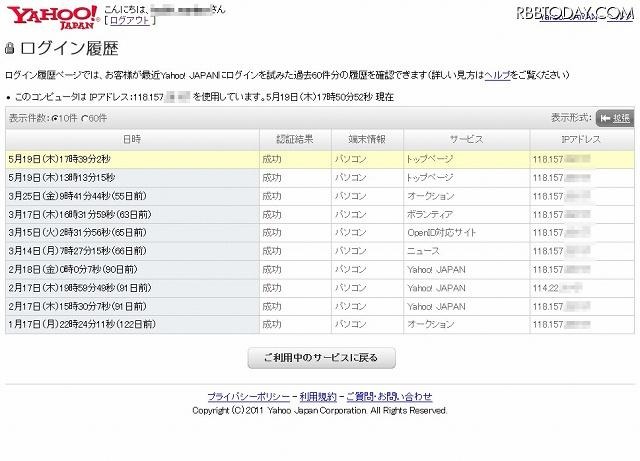640x461 pixels.
Task: Click 成功 in the 3月14日 row
Action: [272, 251]
